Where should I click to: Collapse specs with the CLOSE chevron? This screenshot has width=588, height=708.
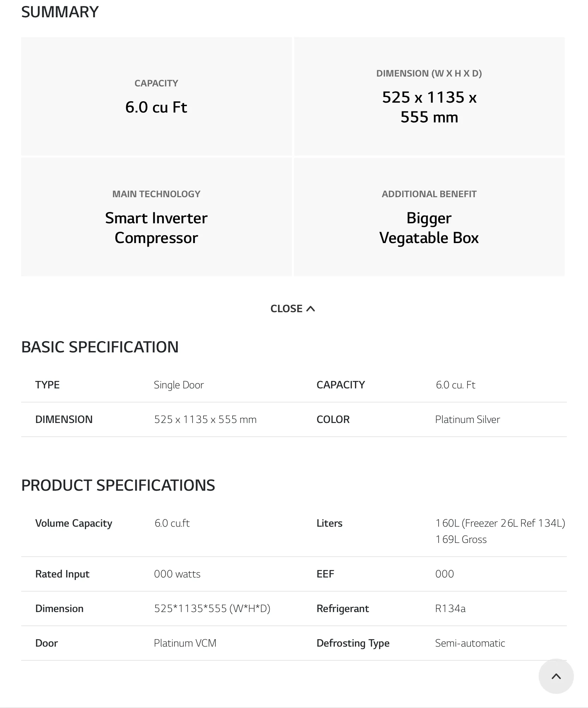point(311,309)
